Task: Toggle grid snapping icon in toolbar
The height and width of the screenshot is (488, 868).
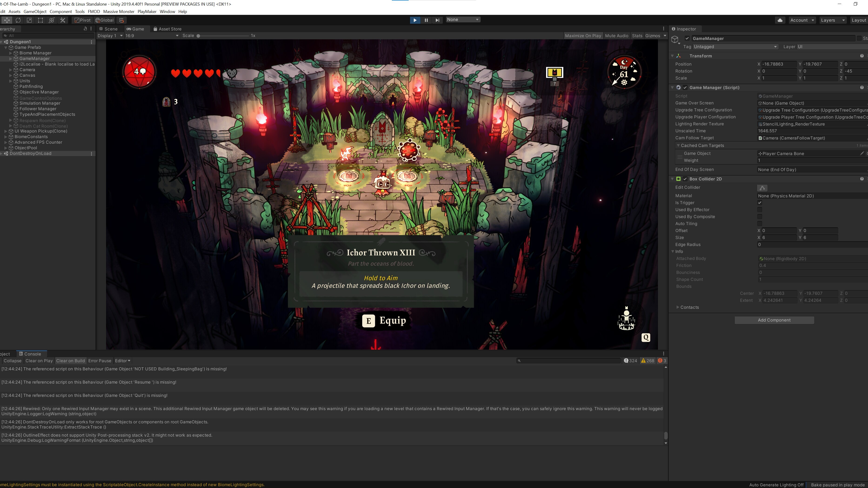Action: pos(122,20)
